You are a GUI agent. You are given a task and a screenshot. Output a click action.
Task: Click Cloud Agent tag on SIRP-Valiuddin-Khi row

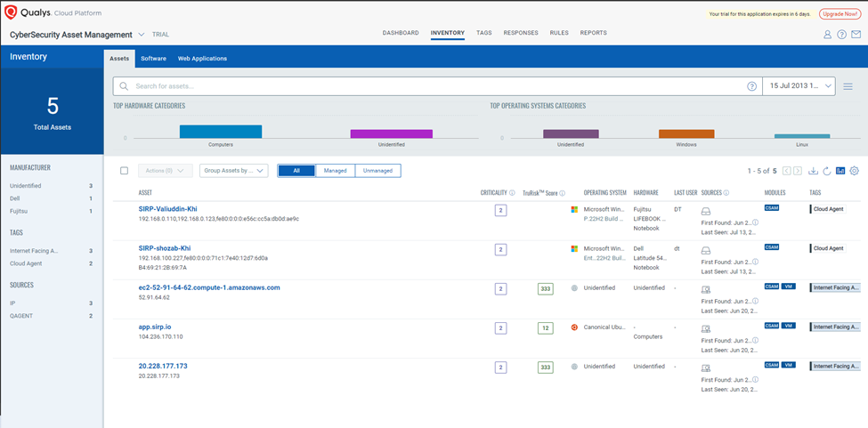click(828, 209)
